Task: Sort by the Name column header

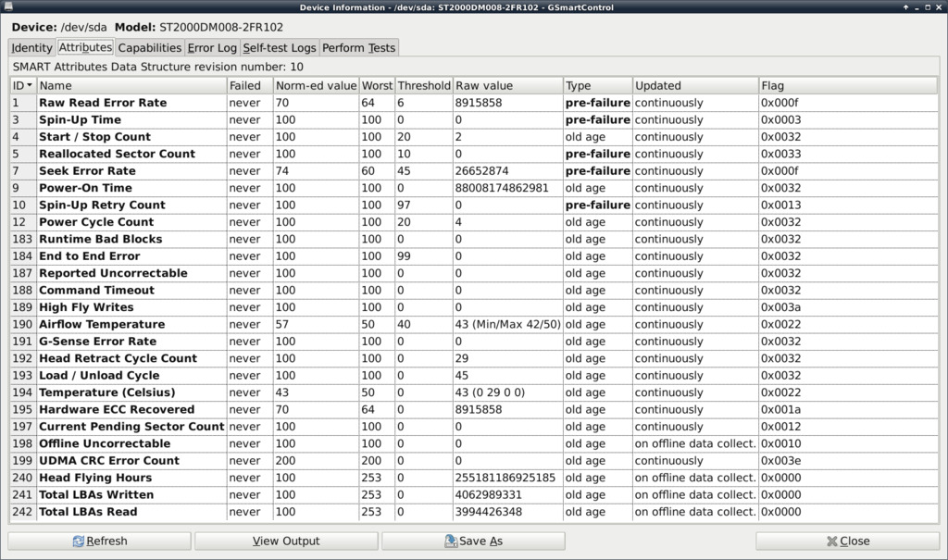Action: [x=131, y=85]
